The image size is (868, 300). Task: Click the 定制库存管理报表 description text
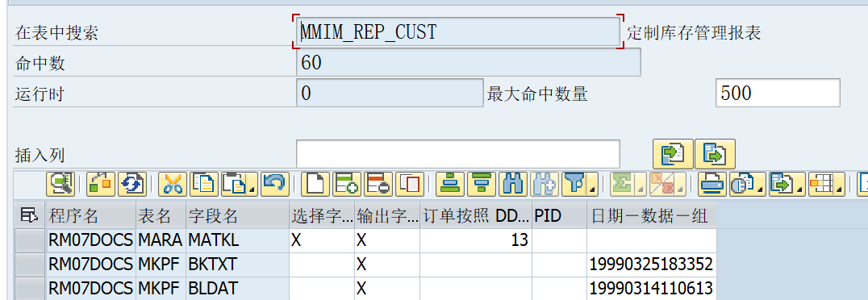point(694,32)
